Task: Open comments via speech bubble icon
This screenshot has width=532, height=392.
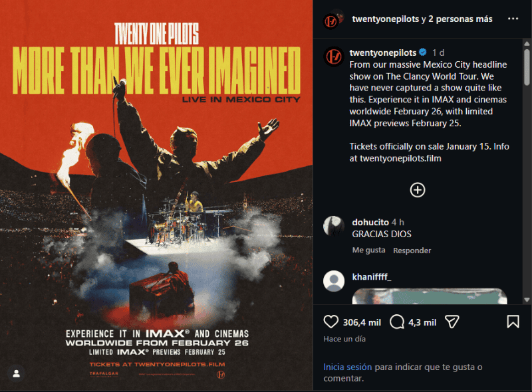Action: (x=396, y=322)
